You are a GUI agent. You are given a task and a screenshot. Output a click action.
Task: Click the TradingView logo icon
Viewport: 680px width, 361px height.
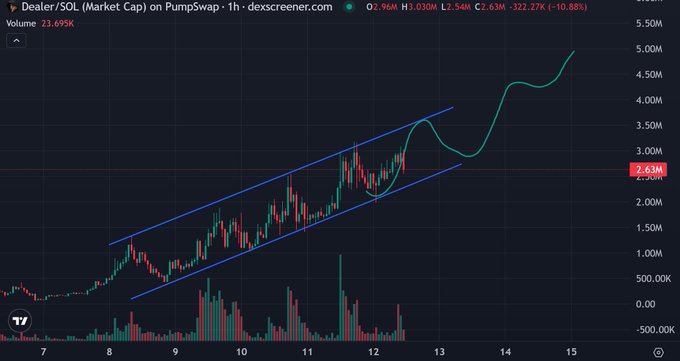tap(20, 321)
